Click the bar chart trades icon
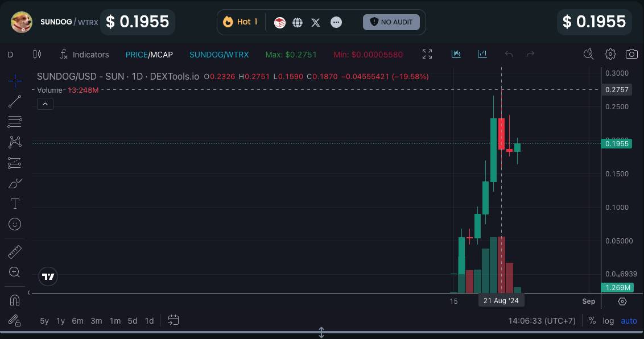The width and height of the screenshot is (644, 339). [x=482, y=54]
